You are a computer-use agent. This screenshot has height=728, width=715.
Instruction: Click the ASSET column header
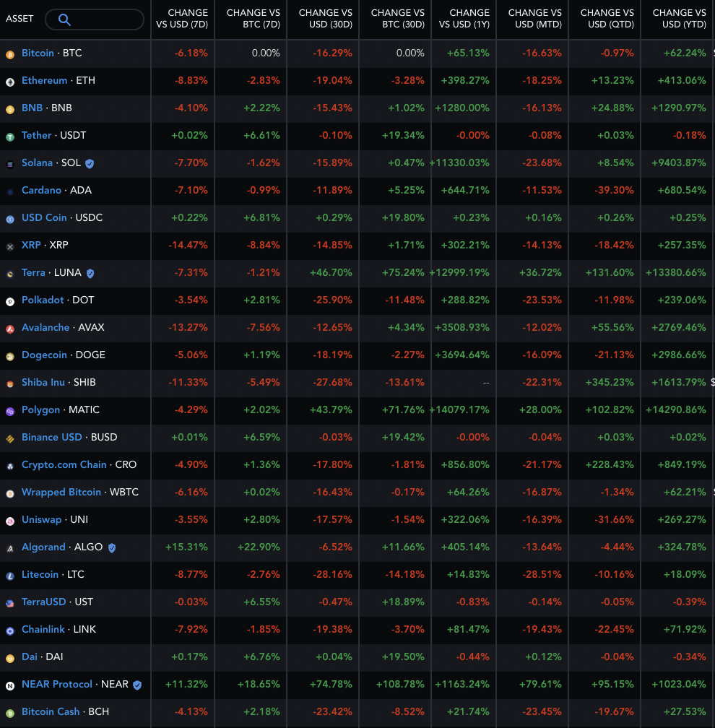tap(19, 19)
